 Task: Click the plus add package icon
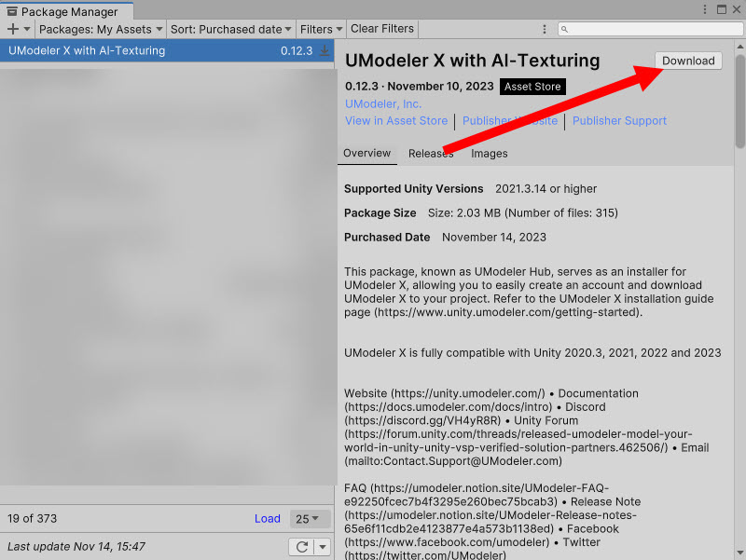coord(13,29)
